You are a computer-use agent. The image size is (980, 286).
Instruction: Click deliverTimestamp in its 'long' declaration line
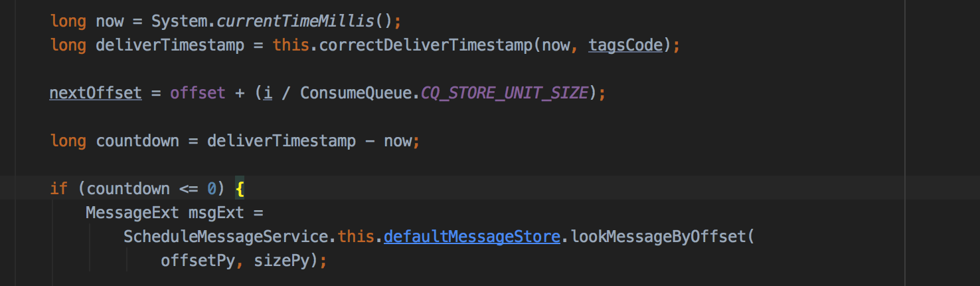[170, 45]
